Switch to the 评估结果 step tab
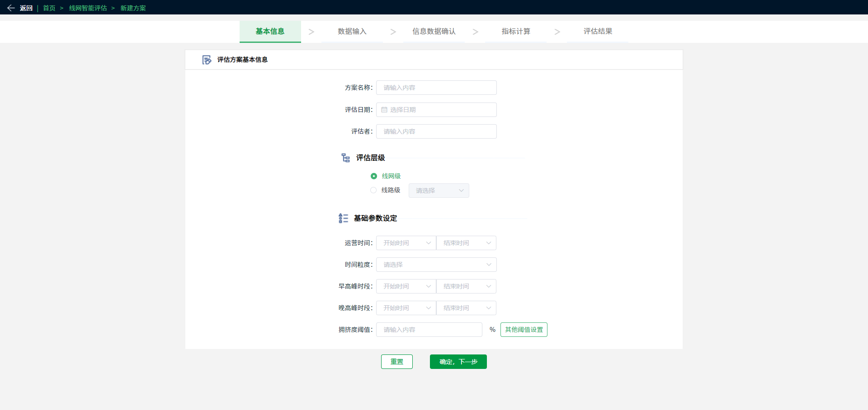Screen dimensions: 868x410 598,32
